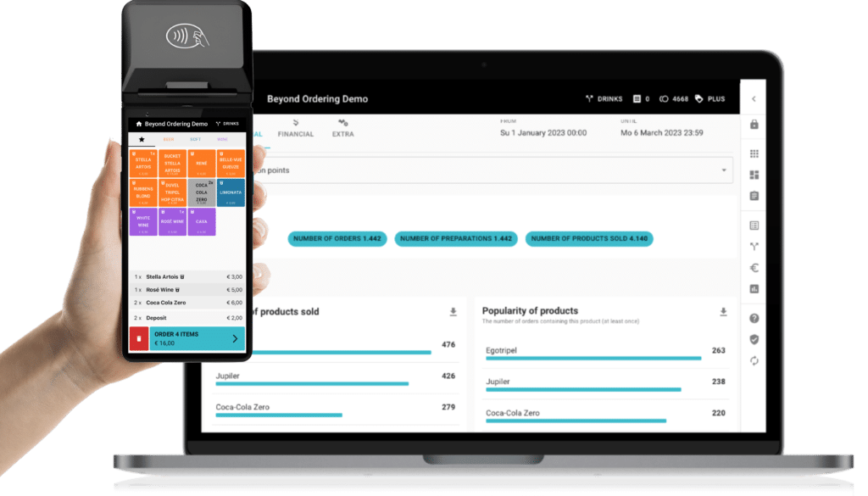Tap the White Wine tile
The height and width of the screenshot is (496, 868).
tap(143, 222)
